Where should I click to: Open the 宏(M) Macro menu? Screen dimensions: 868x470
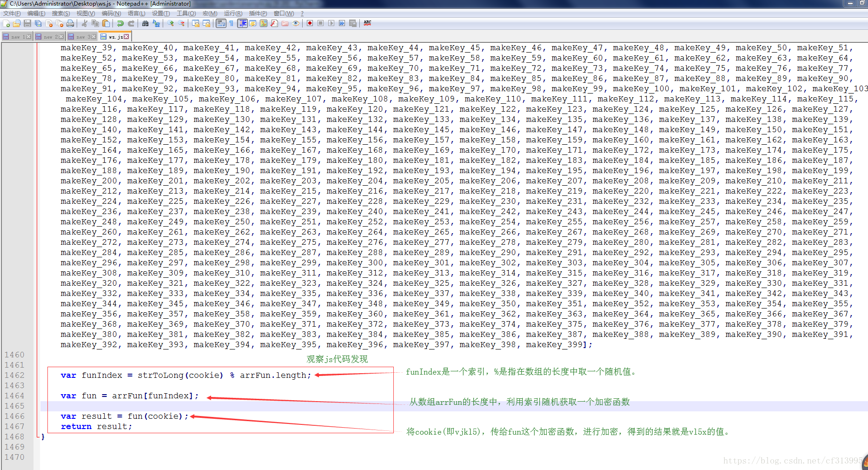(x=210, y=13)
